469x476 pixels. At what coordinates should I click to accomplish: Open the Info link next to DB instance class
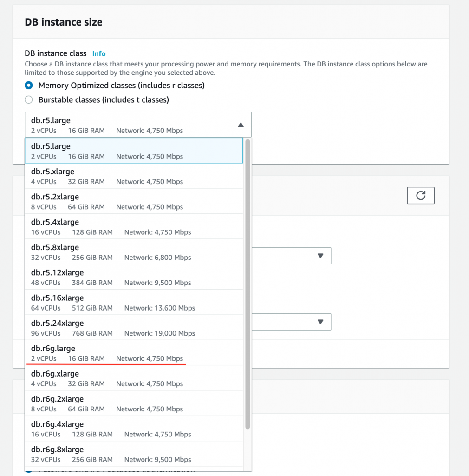98,53
